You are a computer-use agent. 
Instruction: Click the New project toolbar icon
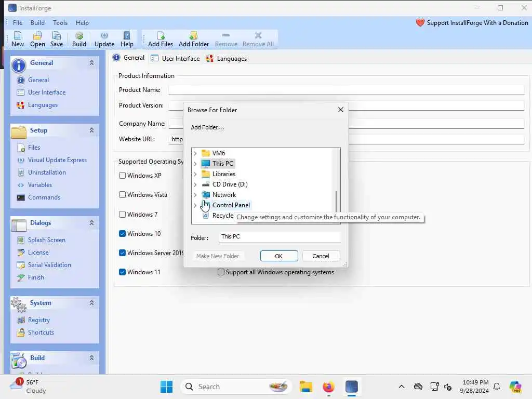(x=17, y=39)
